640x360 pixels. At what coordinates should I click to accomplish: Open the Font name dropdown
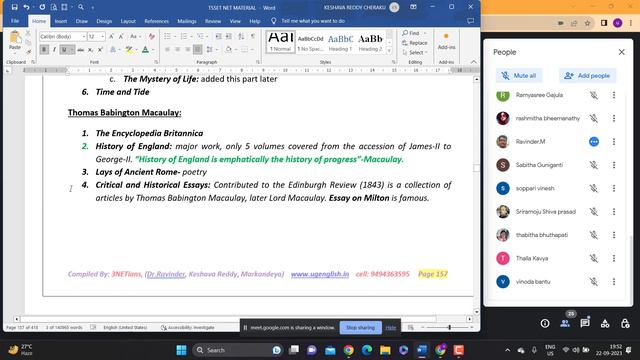tap(84, 37)
